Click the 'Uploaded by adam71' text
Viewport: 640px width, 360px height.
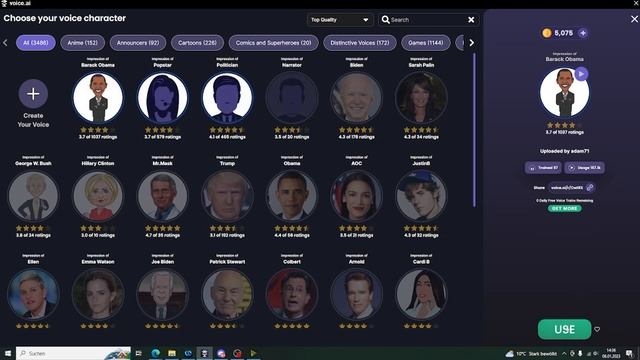pyautogui.click(x=564, y=151)
